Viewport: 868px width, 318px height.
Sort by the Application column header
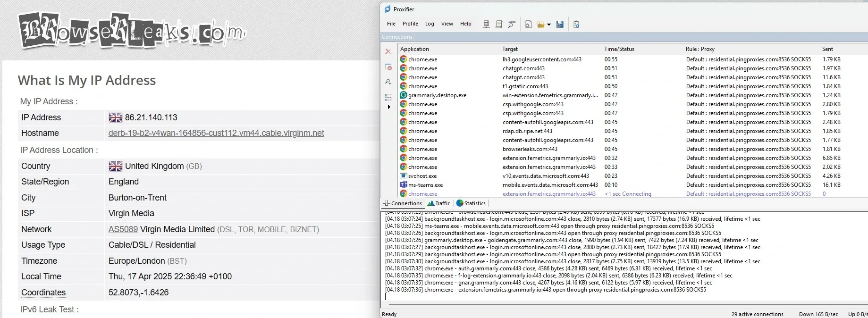tap(414, 49)
